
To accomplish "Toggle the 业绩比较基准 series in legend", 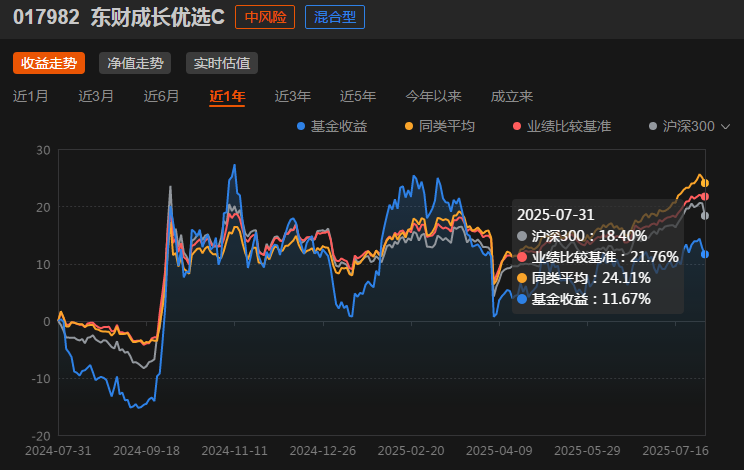I will 562,126.
